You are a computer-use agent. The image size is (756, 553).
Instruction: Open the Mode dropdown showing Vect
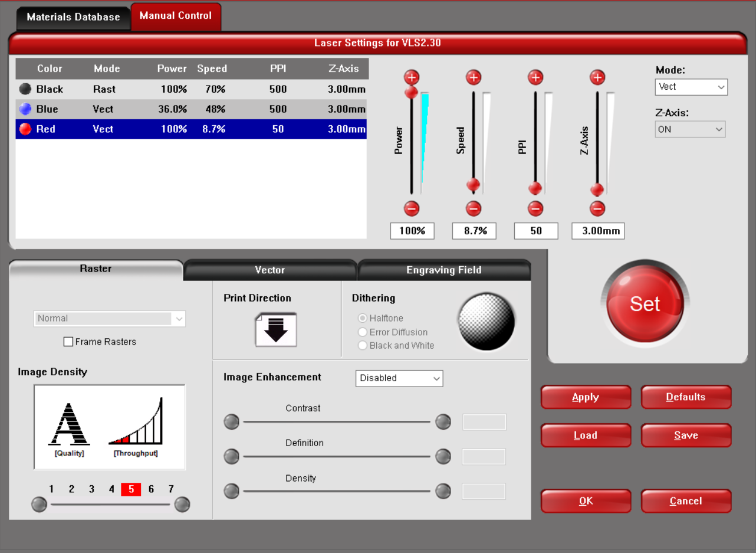tap(691, 87)
